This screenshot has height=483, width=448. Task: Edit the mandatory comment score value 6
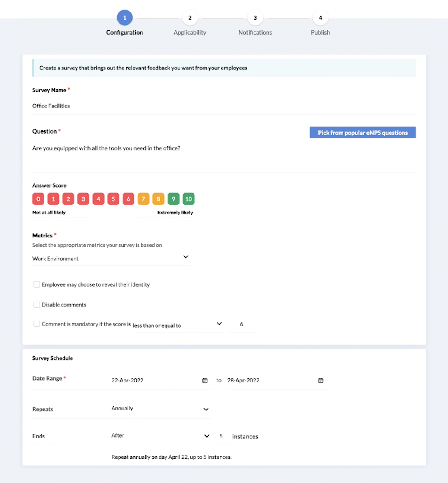tap(242, 324)
